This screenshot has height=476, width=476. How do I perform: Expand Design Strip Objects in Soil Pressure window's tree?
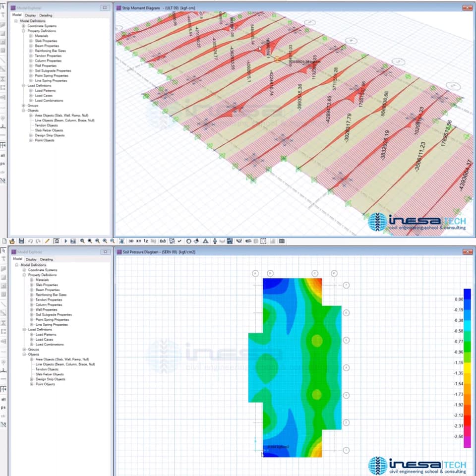[x=32, y=379]
